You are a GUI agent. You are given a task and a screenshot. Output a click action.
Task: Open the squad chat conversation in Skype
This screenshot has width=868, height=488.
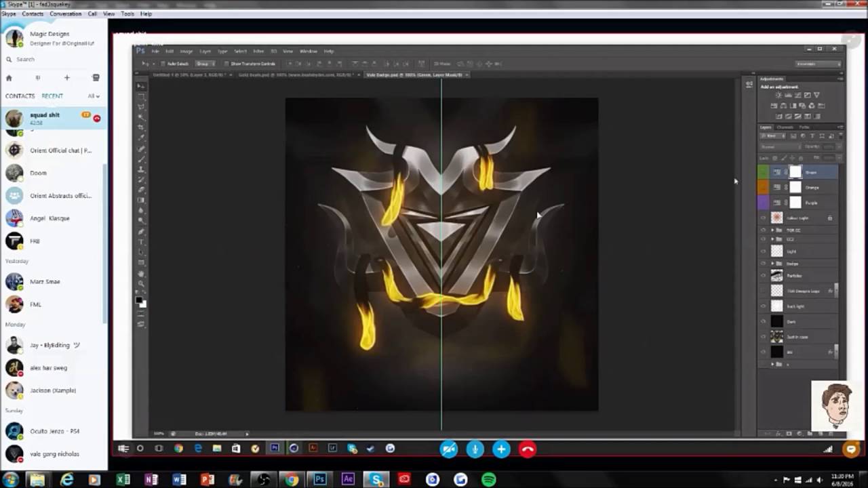tap(54, 118)
